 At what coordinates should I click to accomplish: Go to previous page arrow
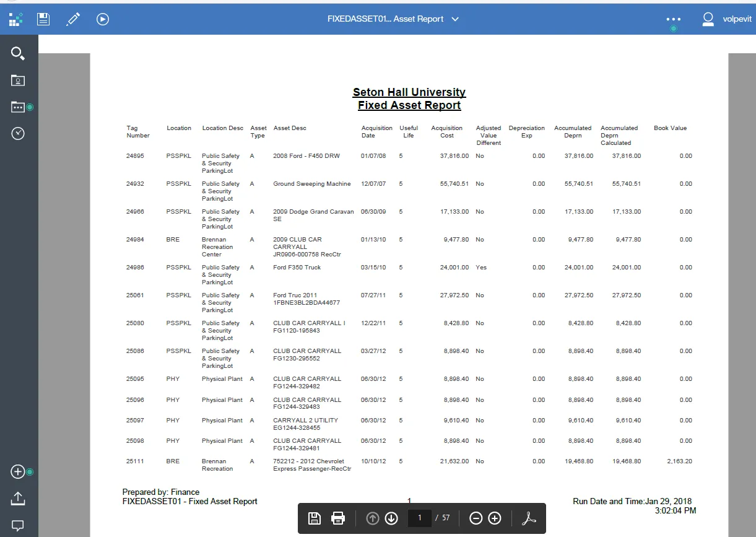[372, 518]
